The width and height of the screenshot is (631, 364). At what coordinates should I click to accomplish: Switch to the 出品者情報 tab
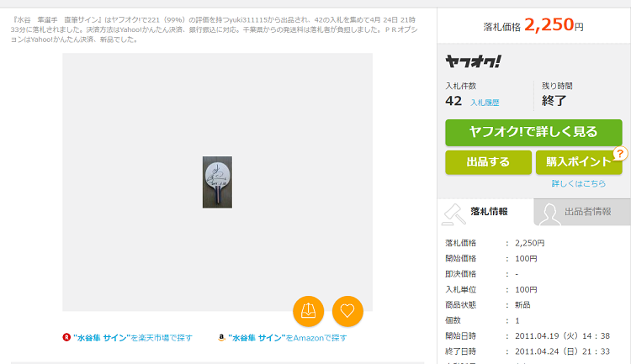pyautogui.click(x=582, y=212)
